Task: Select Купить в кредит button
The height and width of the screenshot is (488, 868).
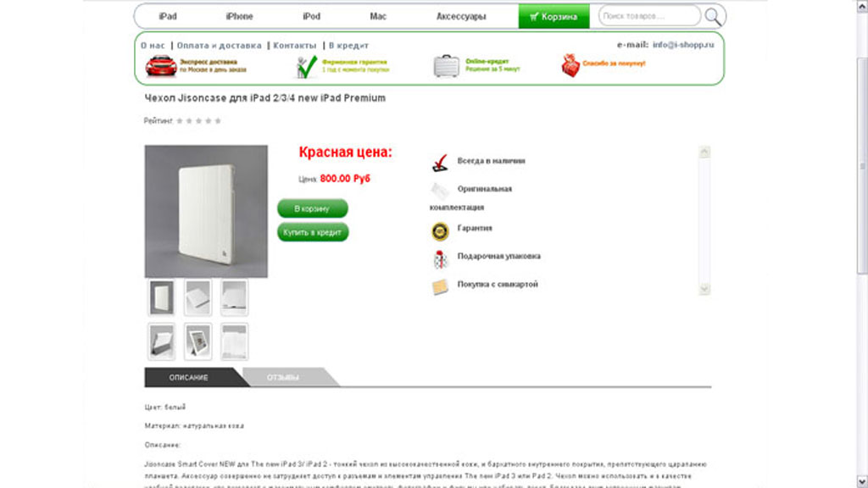Action: click(312, 232)
